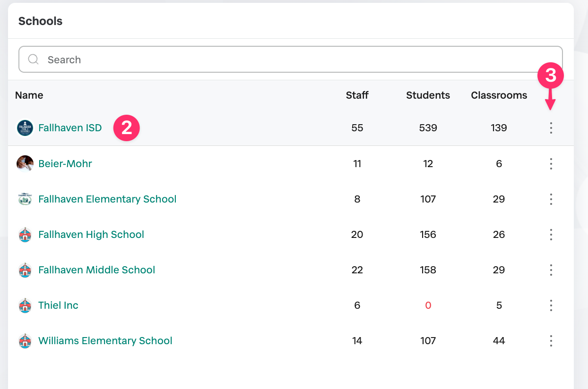The width and height of the screenshot is (588, 389).
Task: Focus the Search schools input field
Action: pos(291,59)
